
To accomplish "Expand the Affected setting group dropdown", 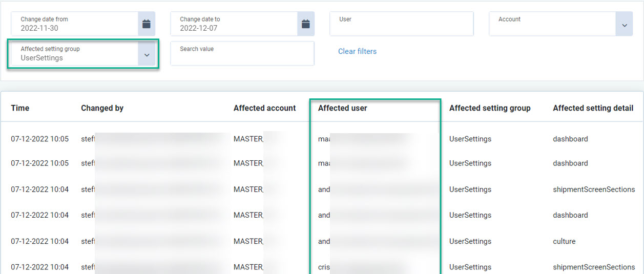I will (x=147, y=55).
